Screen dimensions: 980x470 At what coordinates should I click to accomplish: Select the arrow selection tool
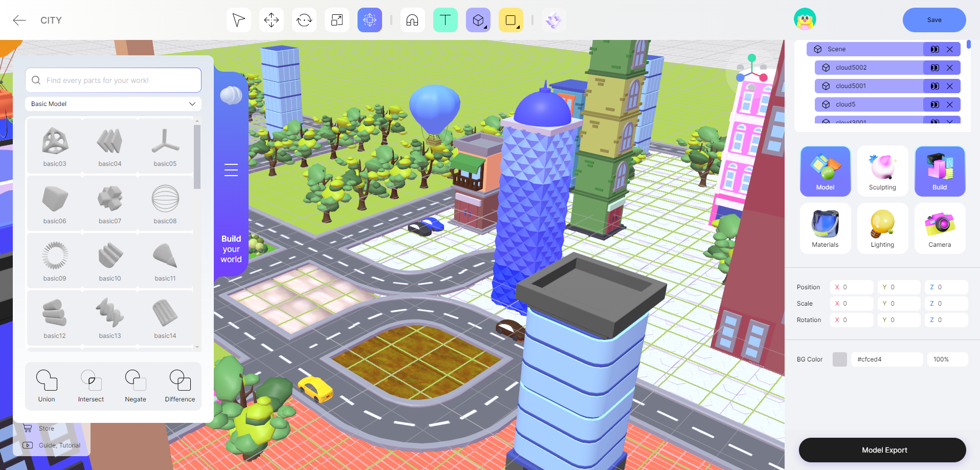tap(238, 20)
